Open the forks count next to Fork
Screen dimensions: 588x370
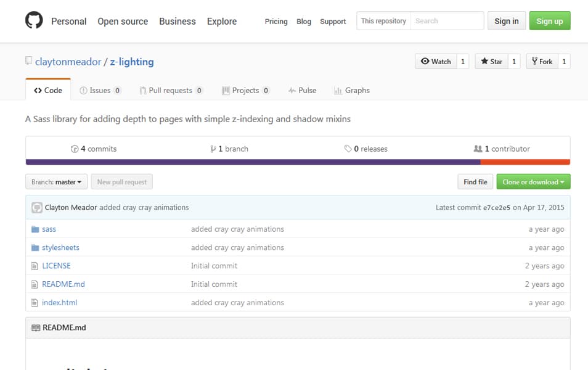point(563,62)
